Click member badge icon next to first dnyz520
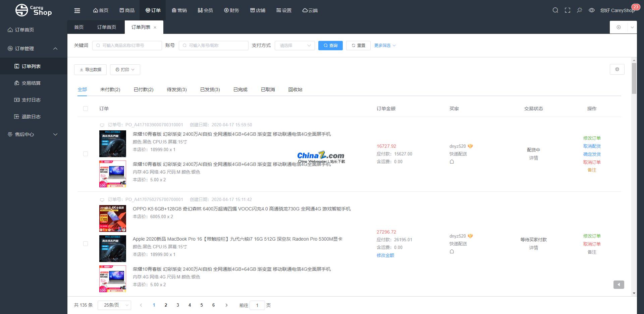 pyautogui.click(x=470, y=146)
